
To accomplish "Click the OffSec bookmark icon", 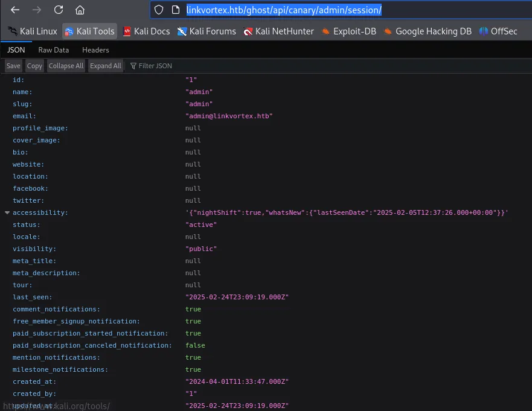I will (x=483, y=31).
